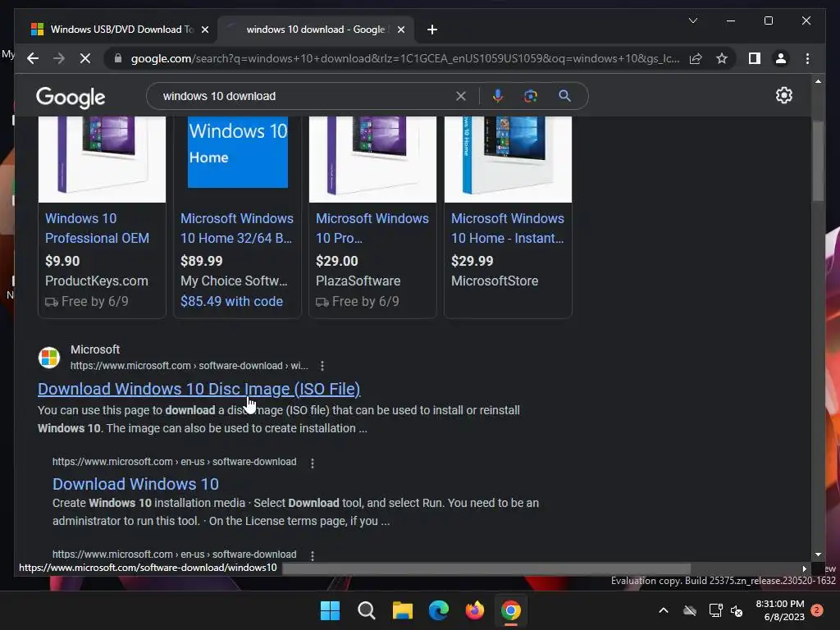Close the Windows USB/DVD Download Tool tab
Image resolution: width=840 pixels, height=630 pixels.
pyautogui.click(x=204, y=30)
